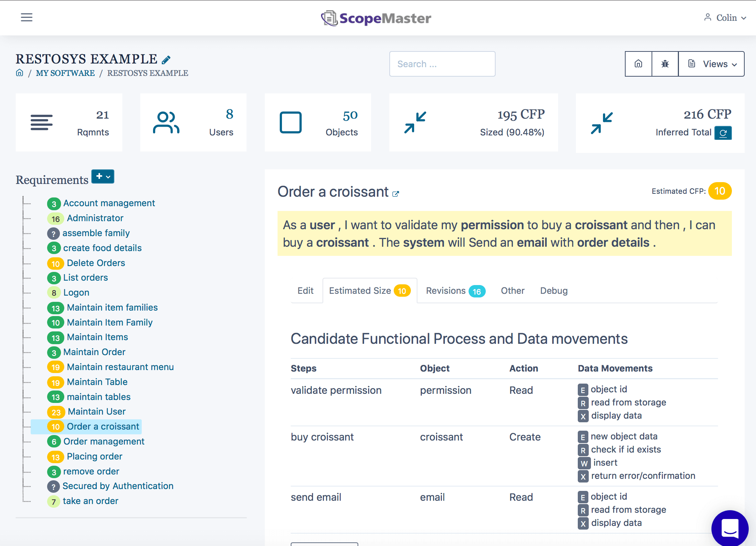Screen dimensions: 756x546
Task: Open external link icon next to Order a croissant
Action: pyautogui.click(x=396, y=194)
